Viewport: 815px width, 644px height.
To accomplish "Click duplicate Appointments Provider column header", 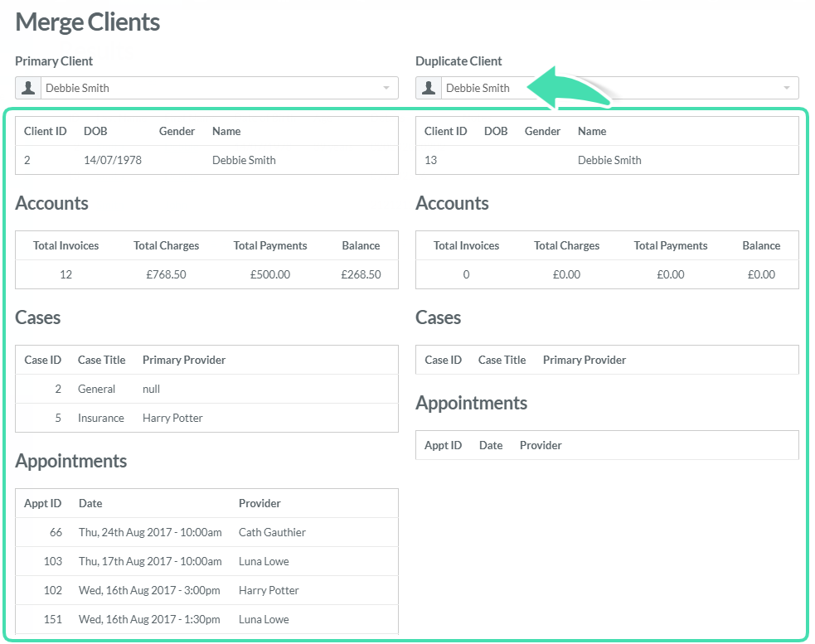I will 541,445.
